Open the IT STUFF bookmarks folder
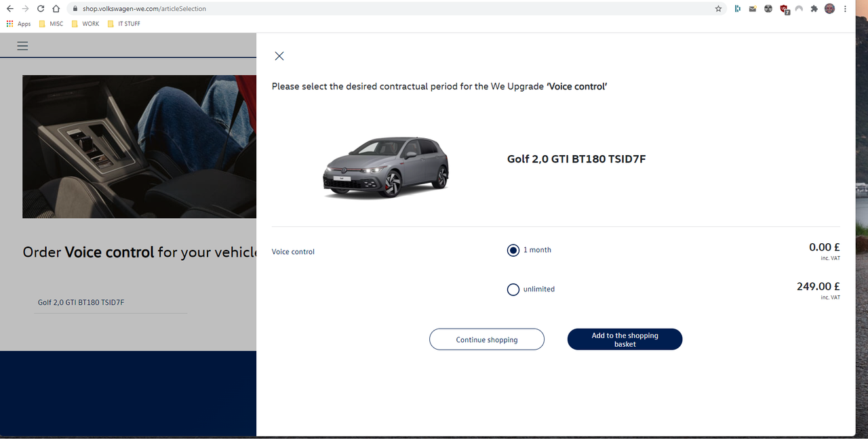 tap(123, 24)
